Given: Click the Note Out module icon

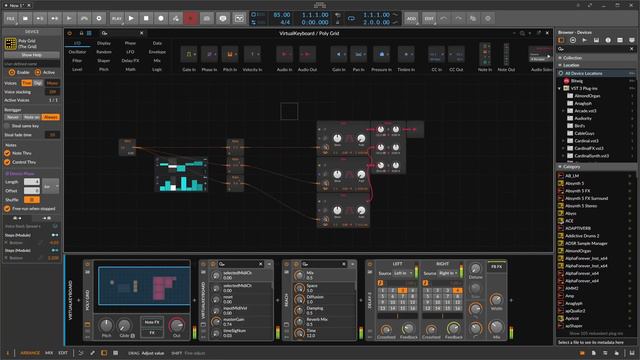Looking at the screenshot, I should coord(506,54).
